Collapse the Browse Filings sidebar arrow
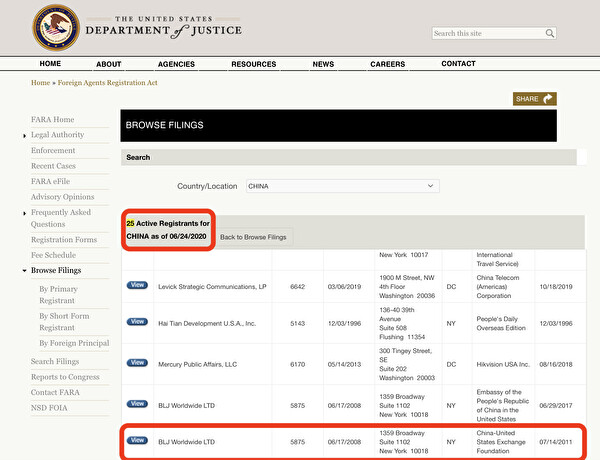The image size is (600, 460). point(24,271)
